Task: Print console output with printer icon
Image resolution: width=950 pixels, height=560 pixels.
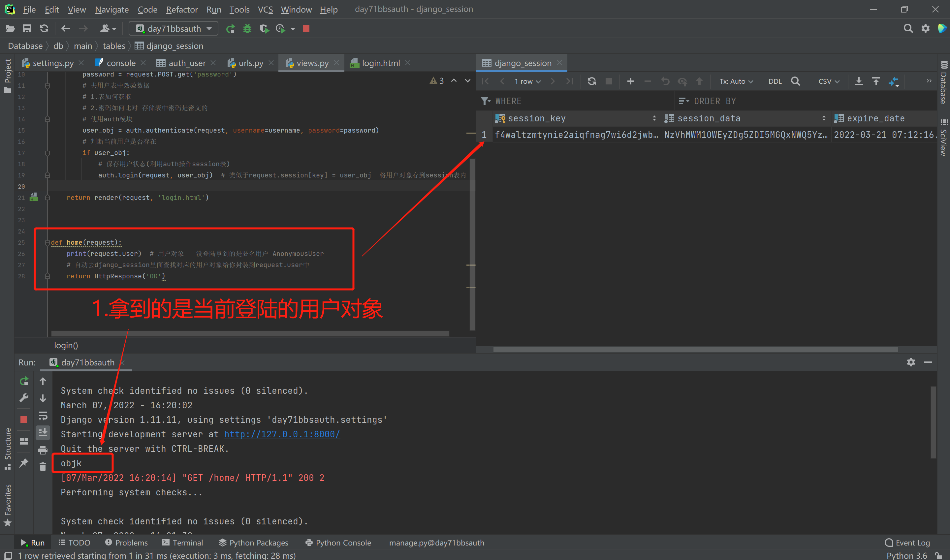Action: [43, 450]
